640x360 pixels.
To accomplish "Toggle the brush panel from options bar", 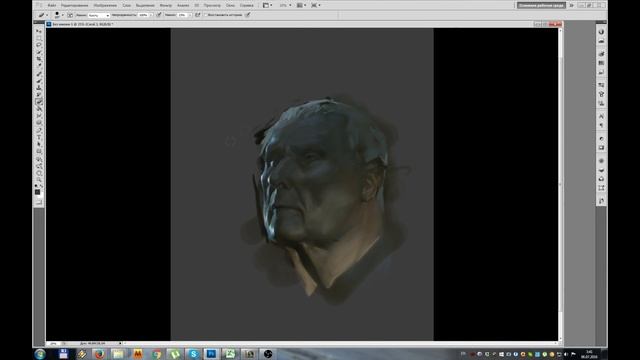I will pyautogui.click(x=70, y=15).
